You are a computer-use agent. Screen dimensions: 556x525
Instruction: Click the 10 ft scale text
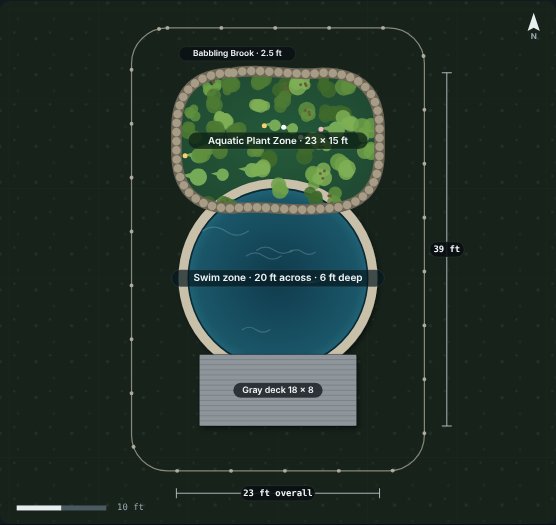(x=130, y=507)
